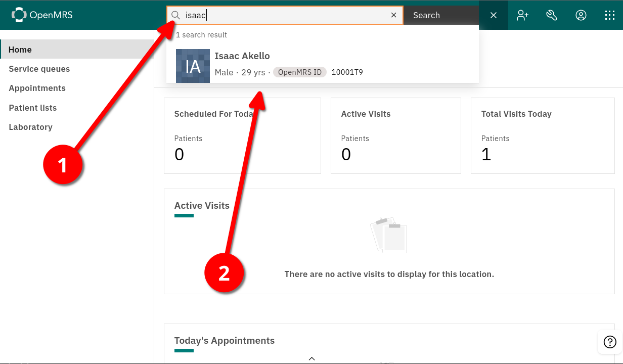The height and width of the screenshot is (364, 623).
Task: Navigate to Patient lists
Action: (33, 108)
